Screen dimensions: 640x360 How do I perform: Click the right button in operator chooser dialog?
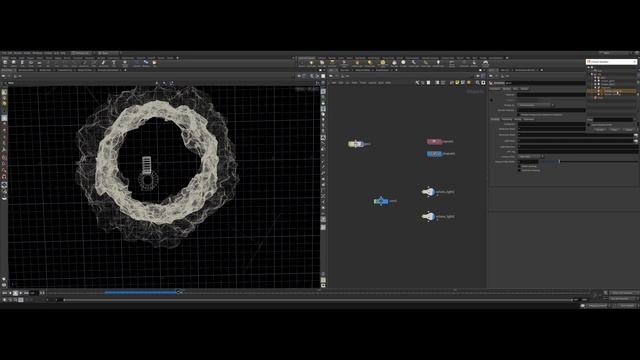(x=629, y=129)
